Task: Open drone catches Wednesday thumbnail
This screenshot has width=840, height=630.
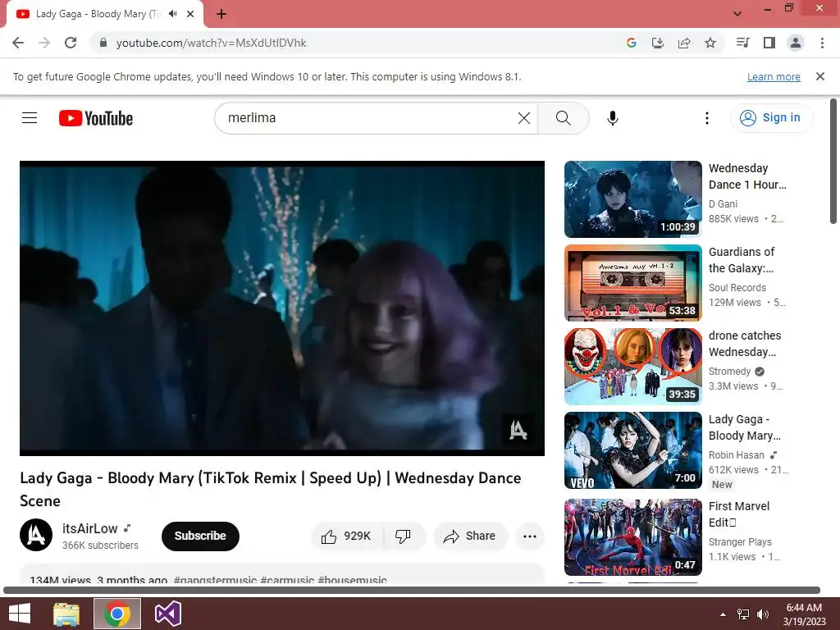Action: 633,367
